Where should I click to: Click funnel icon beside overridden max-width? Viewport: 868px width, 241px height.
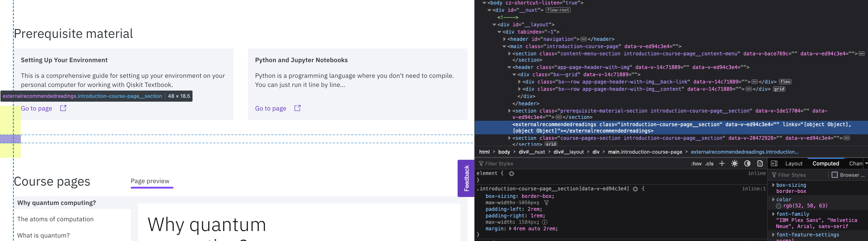tap(546, 203)
